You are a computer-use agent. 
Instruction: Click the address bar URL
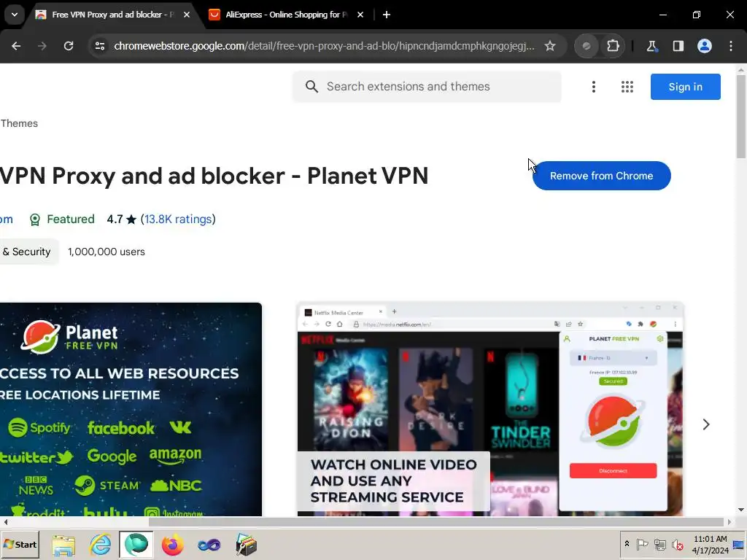click(x=324, y=46)
